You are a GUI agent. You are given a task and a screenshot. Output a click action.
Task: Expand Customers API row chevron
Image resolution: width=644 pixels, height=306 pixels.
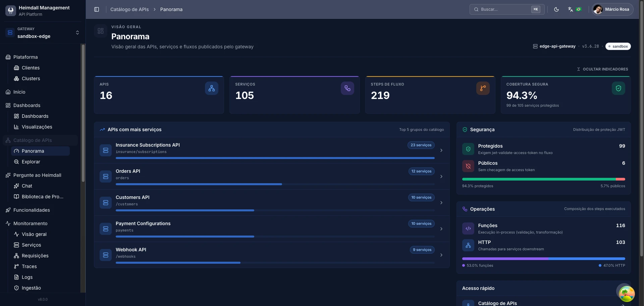[441, 203]
